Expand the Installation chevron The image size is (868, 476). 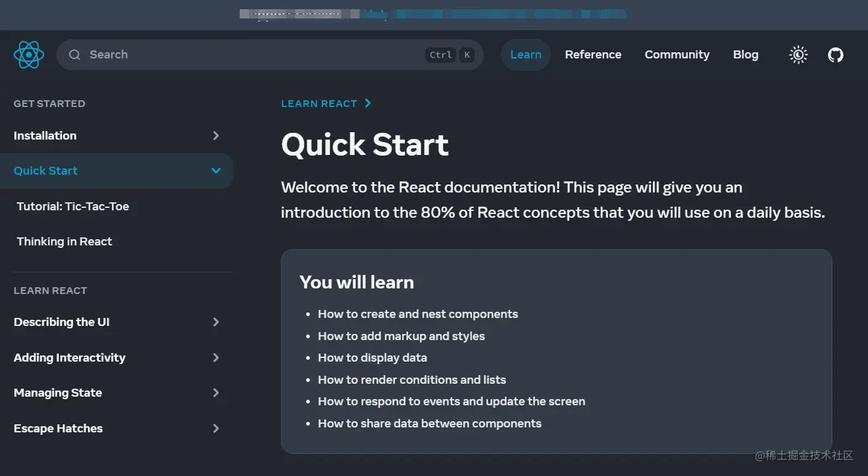click(x=216, y=135)
